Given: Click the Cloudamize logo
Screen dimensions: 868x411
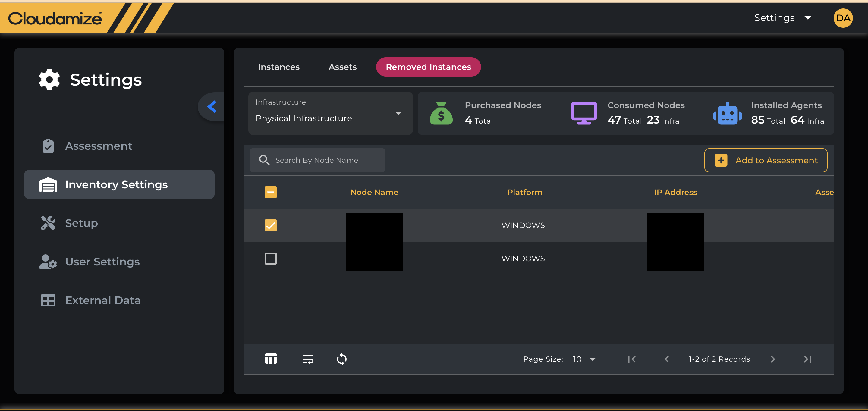Looking at the screenshot, I should pyautogui.click(x=55, y=18).
